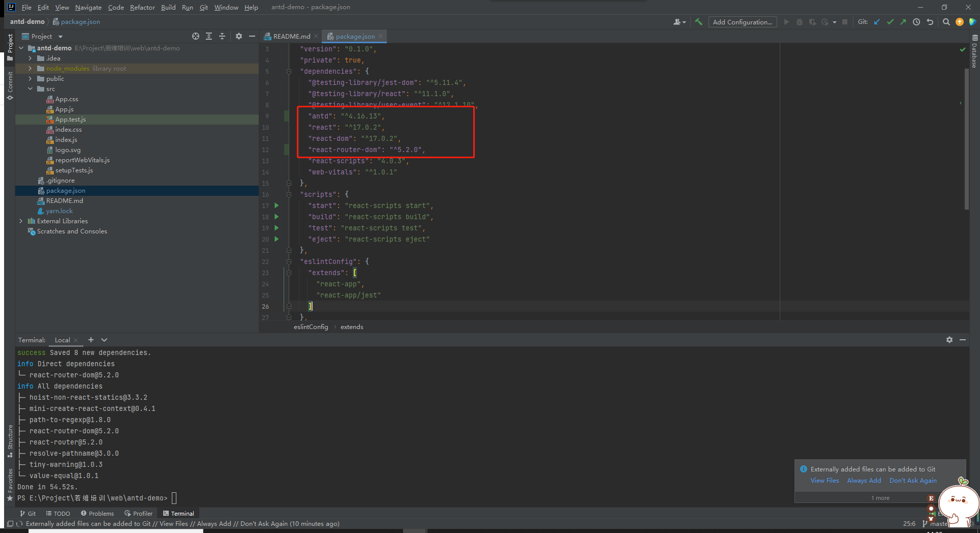Click View Files notification link
Image resolution: width=980 pixels, height=533 pixels.
tap(824, 481)
